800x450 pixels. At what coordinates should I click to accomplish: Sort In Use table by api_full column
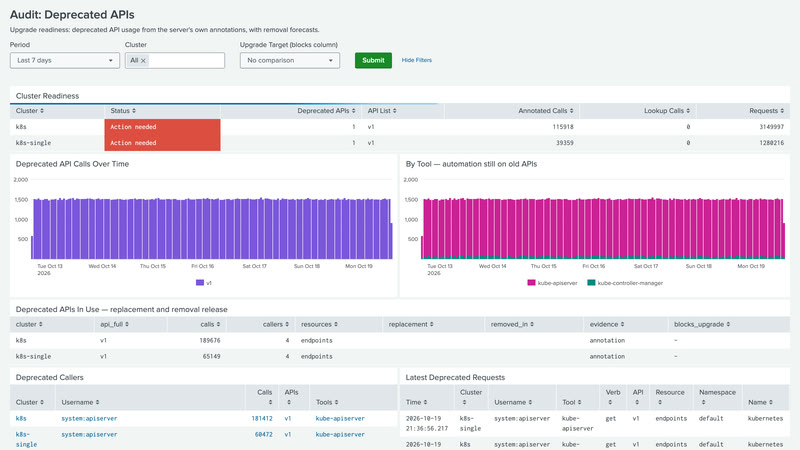point(114,324)
